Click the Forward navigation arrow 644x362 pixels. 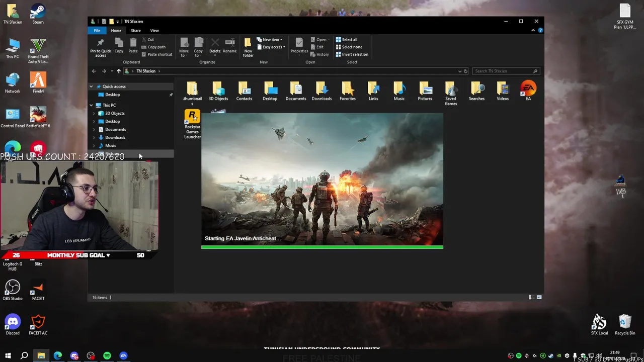point(104,71)
